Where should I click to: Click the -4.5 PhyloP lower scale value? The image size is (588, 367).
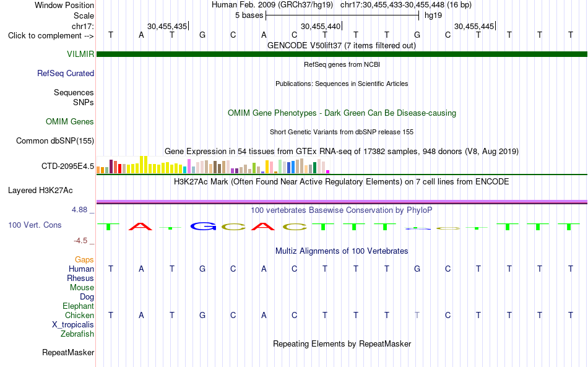tap(80, 240)
